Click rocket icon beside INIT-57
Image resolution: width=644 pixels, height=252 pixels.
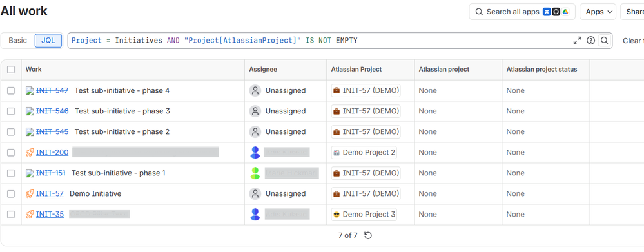[x=30, y=194]
